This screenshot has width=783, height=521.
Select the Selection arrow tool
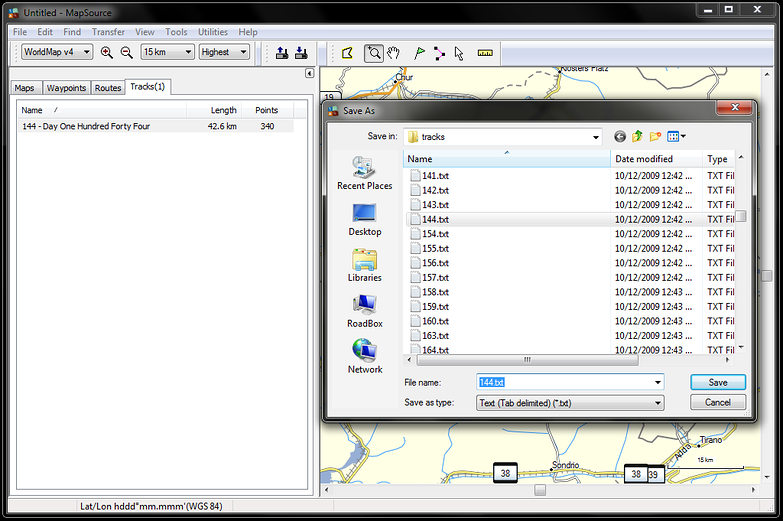pyautogui.click(x=459, y=53)
